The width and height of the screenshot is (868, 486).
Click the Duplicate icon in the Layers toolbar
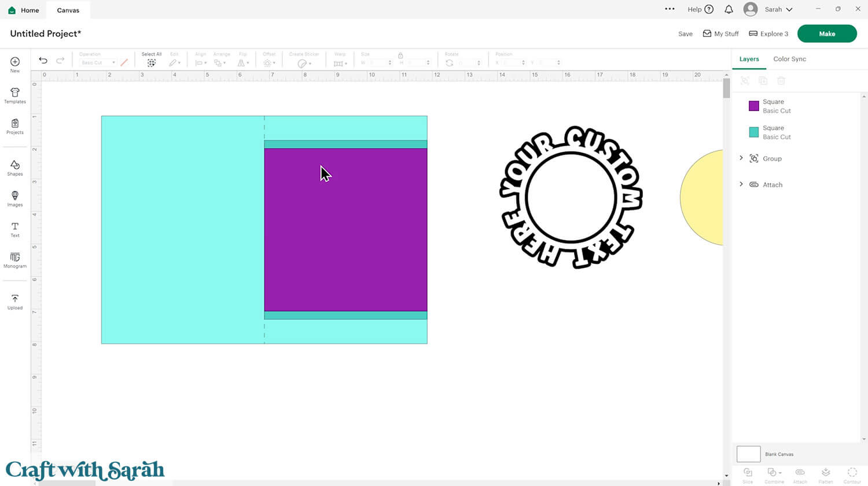point(763,81)
